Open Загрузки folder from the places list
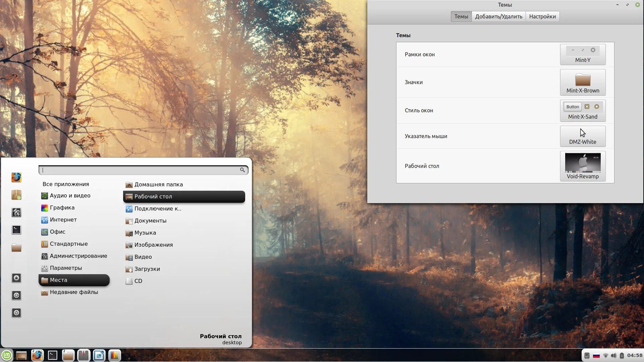 tap(147, 269)
